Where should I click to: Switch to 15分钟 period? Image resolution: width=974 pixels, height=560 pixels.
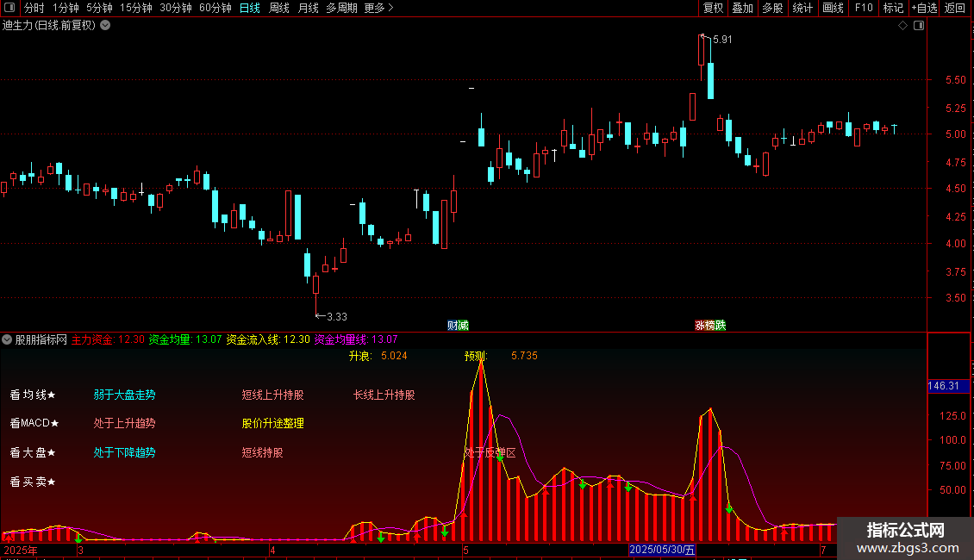pos(135,8)
